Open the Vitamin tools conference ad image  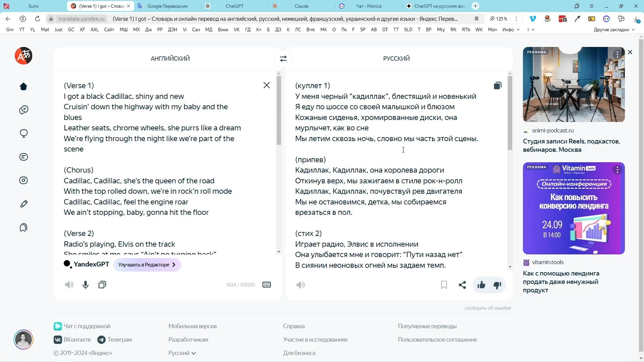click(x=574, y=208)
